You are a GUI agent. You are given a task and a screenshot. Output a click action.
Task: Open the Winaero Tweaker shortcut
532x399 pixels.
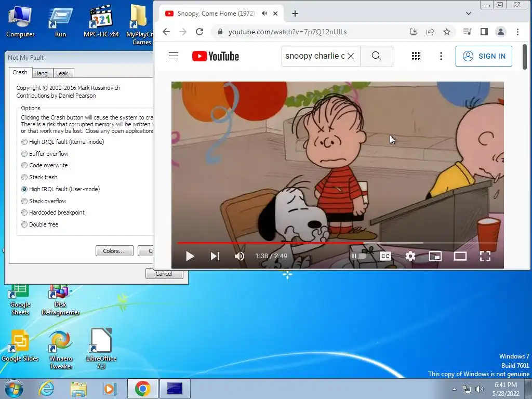61,350
